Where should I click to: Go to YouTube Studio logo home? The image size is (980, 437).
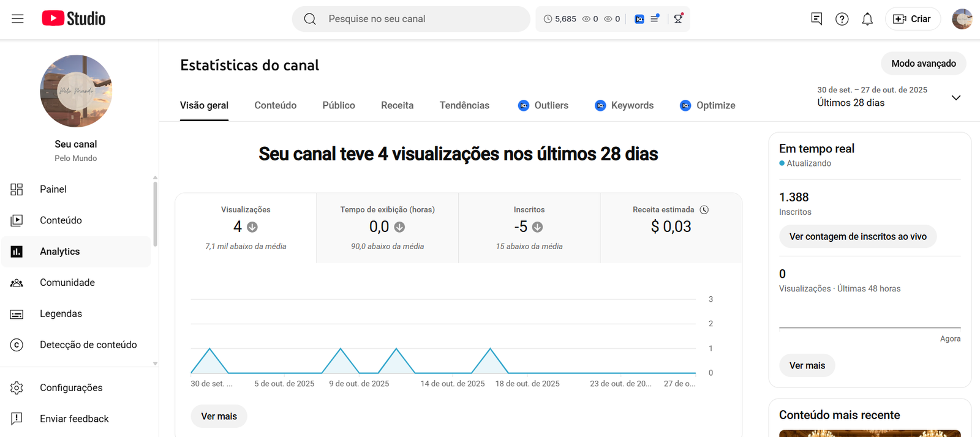73,18
